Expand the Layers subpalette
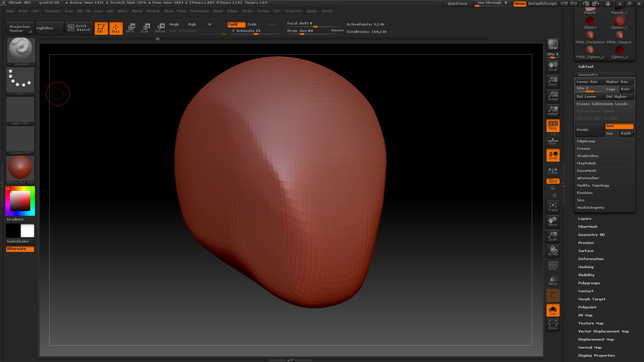The height and width of the screenshot is (362, 644). point(585,219)
